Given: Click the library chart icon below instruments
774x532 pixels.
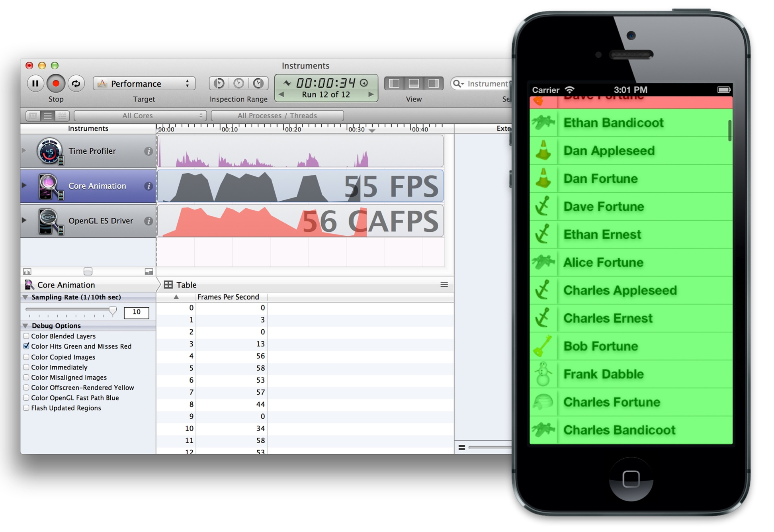Looking at the screenshot, I should click(27, 272).
